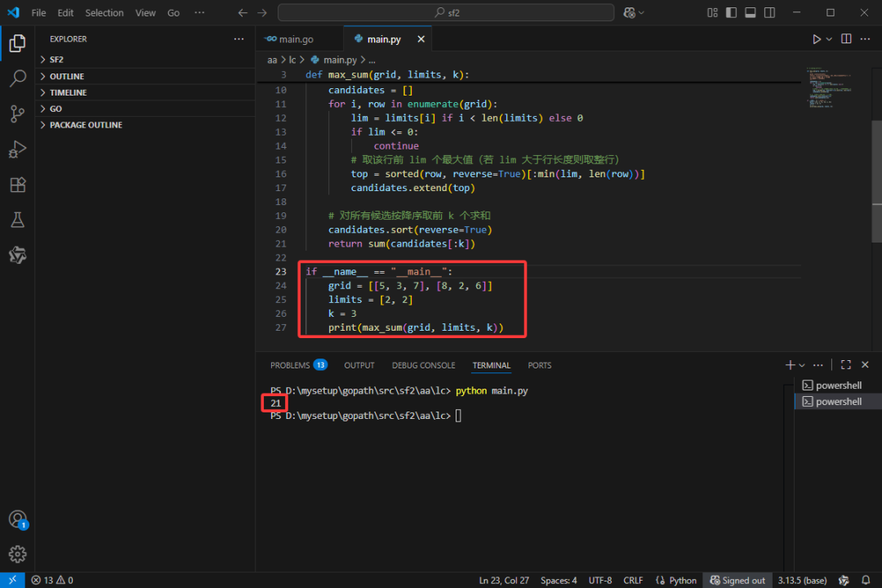Screen dimensions: 882x588
Task: Toggle the primary side bar layout button
Action: click(731, 12)
